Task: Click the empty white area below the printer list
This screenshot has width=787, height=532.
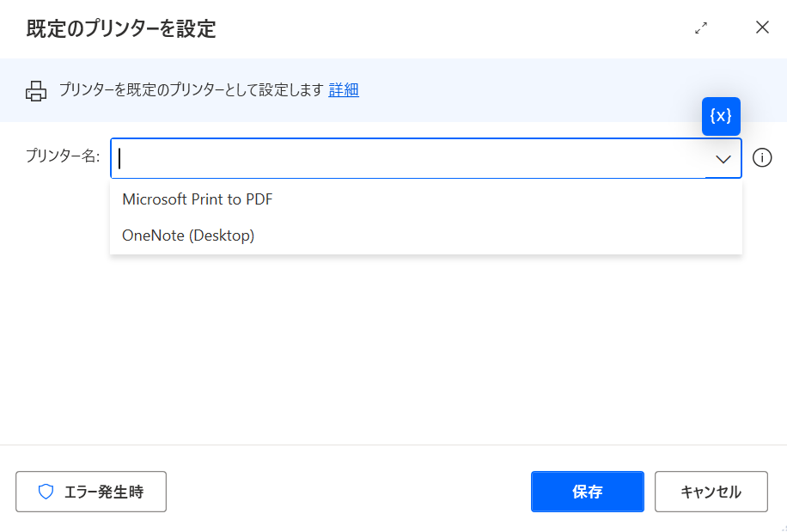Action: coord(393,352)
